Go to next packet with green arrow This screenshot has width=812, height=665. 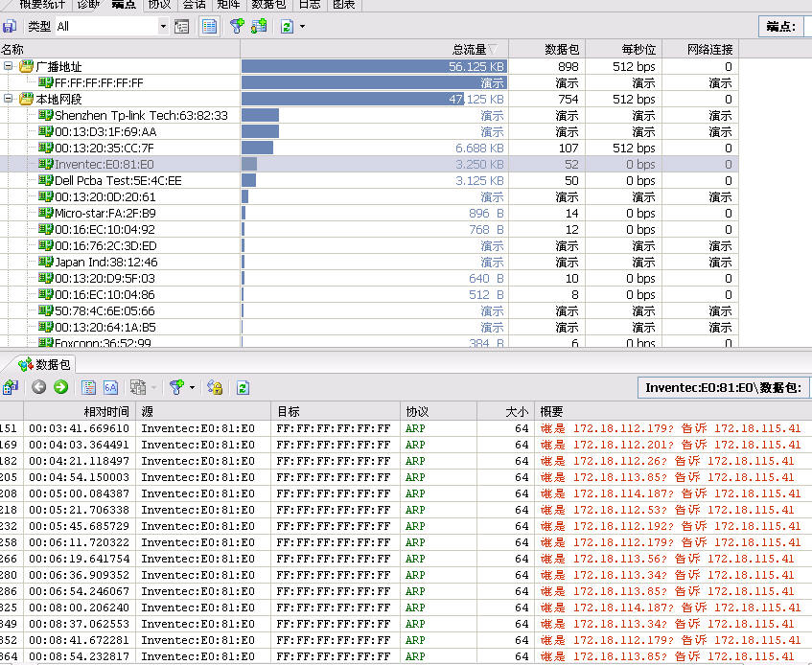coord(60,387)
